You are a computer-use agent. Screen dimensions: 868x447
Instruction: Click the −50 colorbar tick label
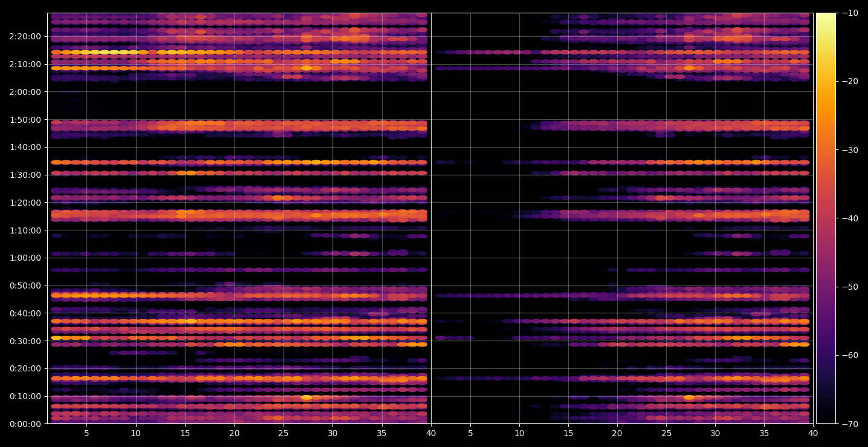[849, 287]
